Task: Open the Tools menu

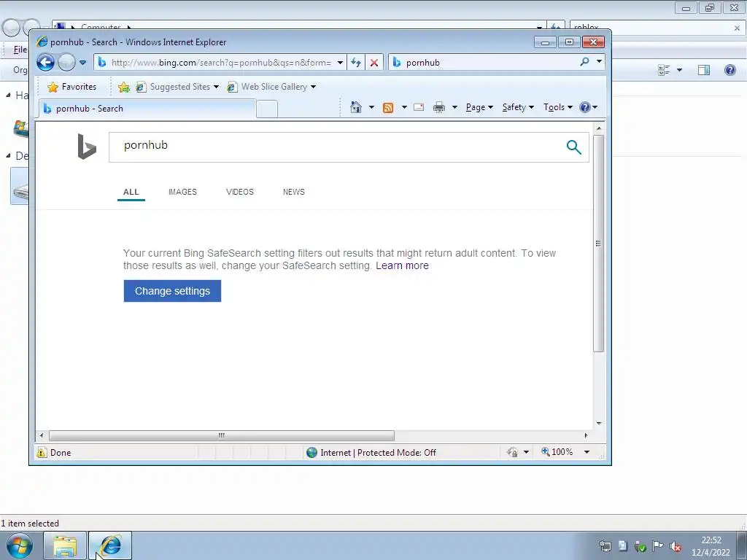Action: [x=558, y=107]
